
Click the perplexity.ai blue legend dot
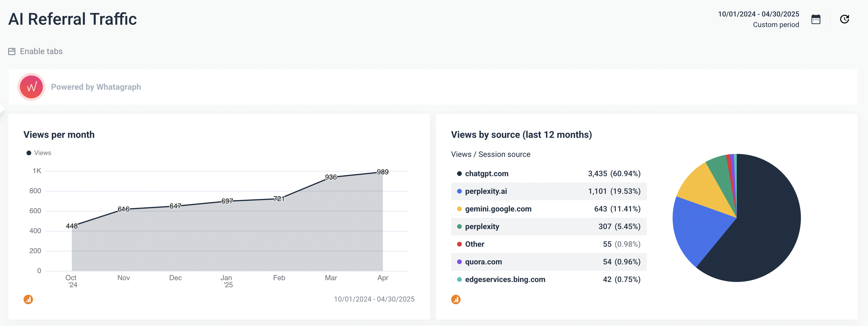pos(459,191)
